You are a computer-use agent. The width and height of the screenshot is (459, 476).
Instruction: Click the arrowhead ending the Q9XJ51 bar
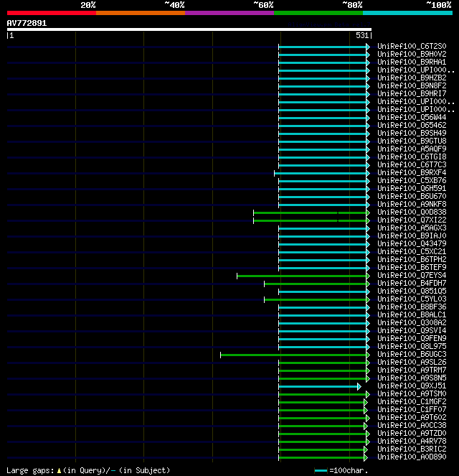pyautogui.click(x=359, y=386)
